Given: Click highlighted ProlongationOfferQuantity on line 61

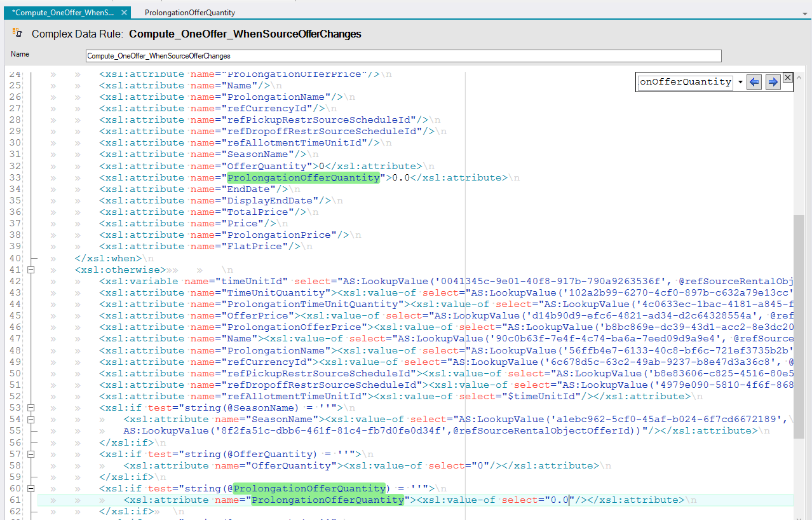Looking at the screenshot, I should (328, 500).
